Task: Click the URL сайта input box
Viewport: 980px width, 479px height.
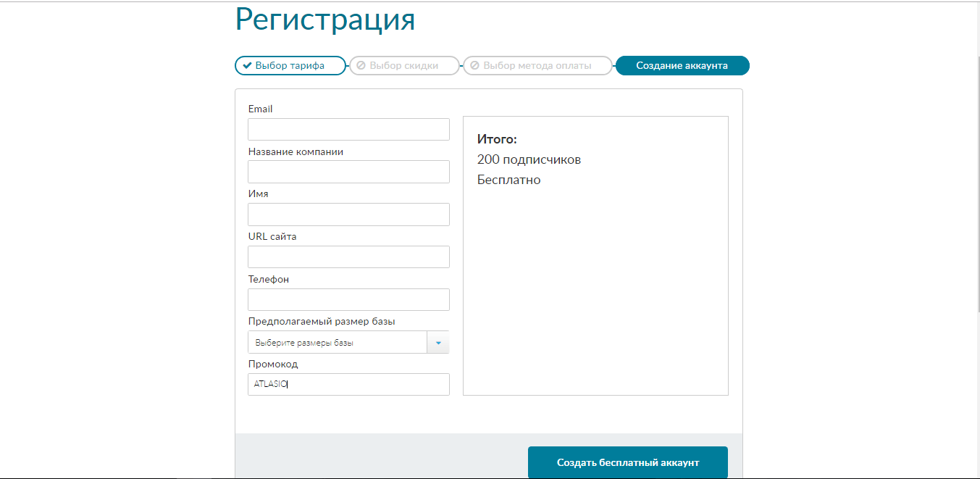Action: click(348, 257)
